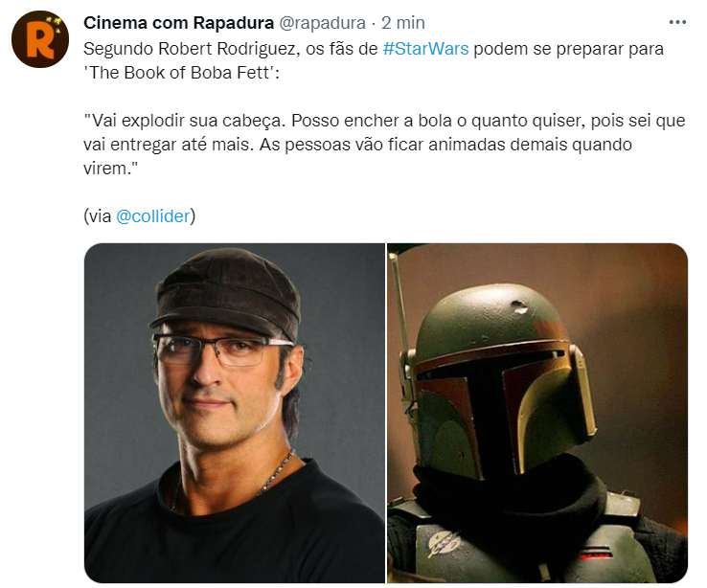Open the Cinema com Rapadura display name

tap(178, 23)
